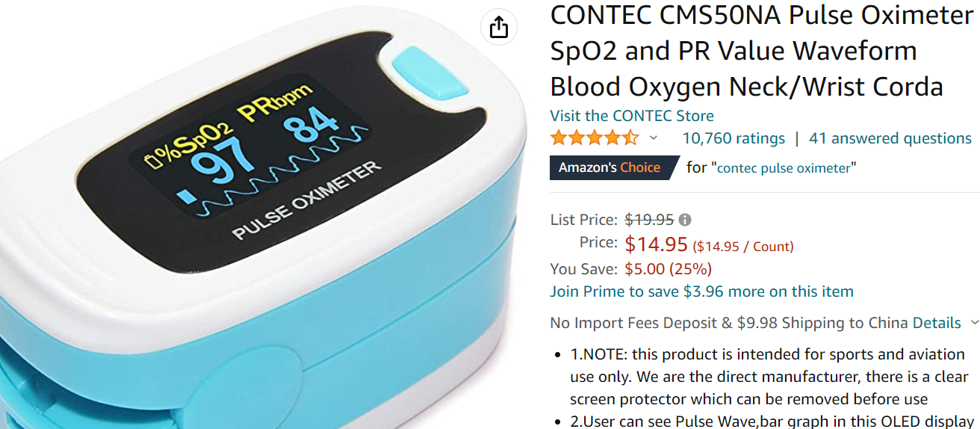Click the star rating icons
The height and width of the screenshot is (429, 980).
[x=595, y=138]
